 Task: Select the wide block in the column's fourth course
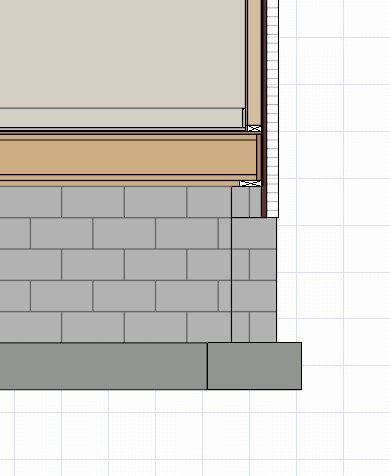pos(254,296)
